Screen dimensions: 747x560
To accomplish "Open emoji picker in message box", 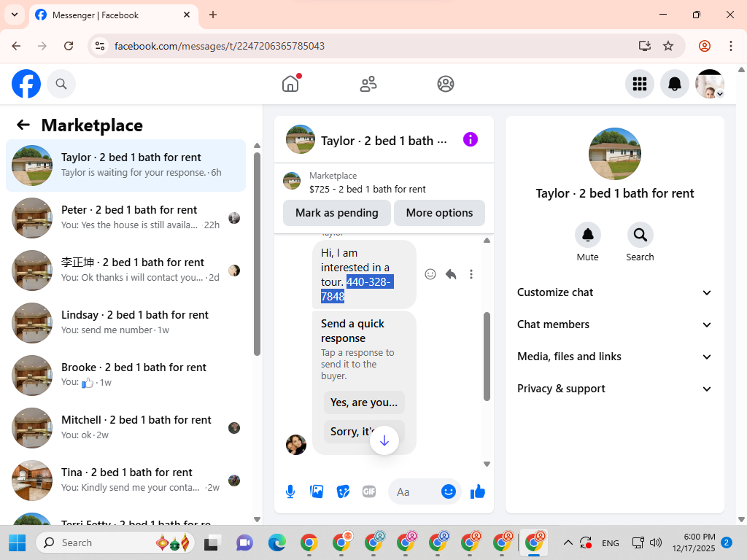I will coord(449,491).
